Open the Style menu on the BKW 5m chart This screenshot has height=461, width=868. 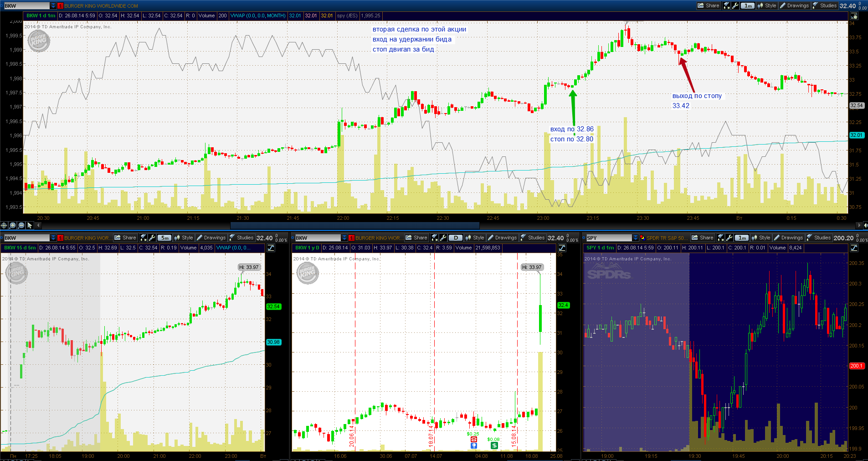(184, 238)
